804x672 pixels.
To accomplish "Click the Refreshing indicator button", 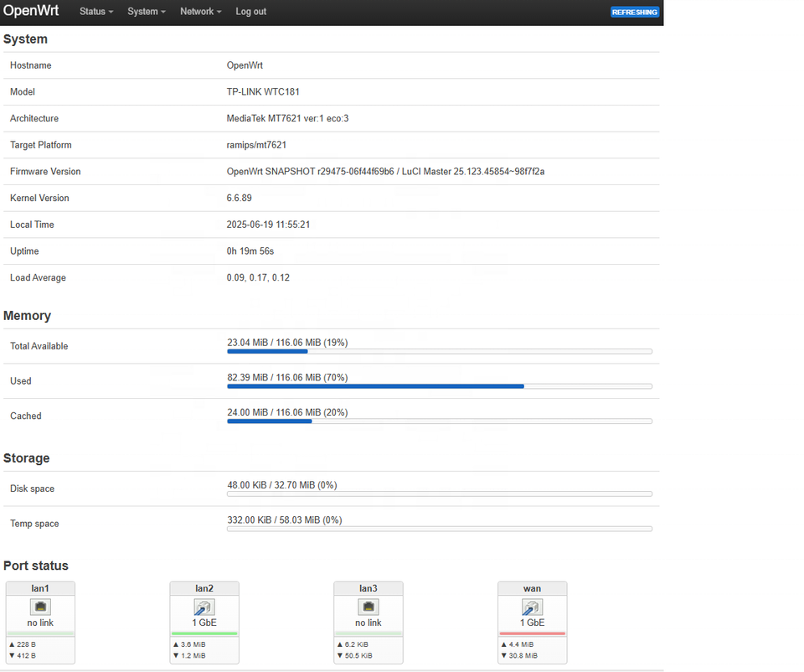I will pos(634,13).
